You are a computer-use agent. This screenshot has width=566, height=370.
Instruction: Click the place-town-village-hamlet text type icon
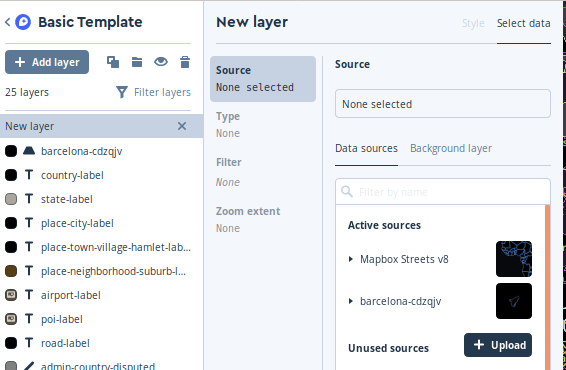pyautogui.click(x=29, y=247)
